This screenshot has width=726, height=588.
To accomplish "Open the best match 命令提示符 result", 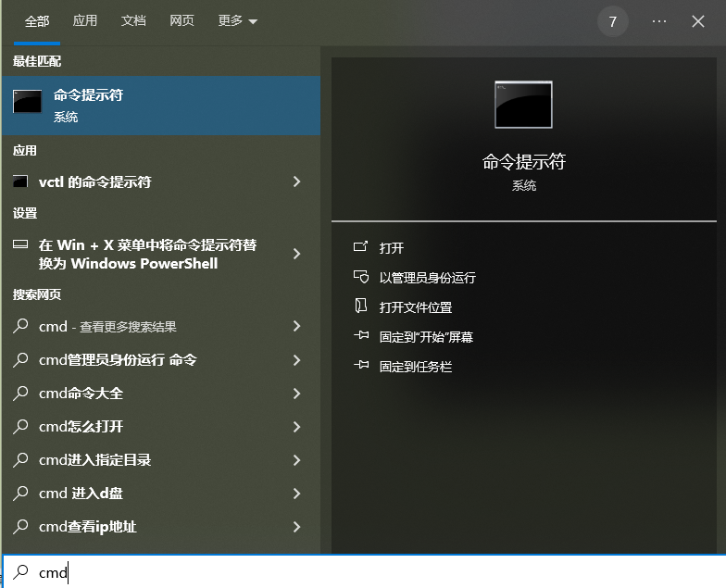I will [x=159, y=106].
